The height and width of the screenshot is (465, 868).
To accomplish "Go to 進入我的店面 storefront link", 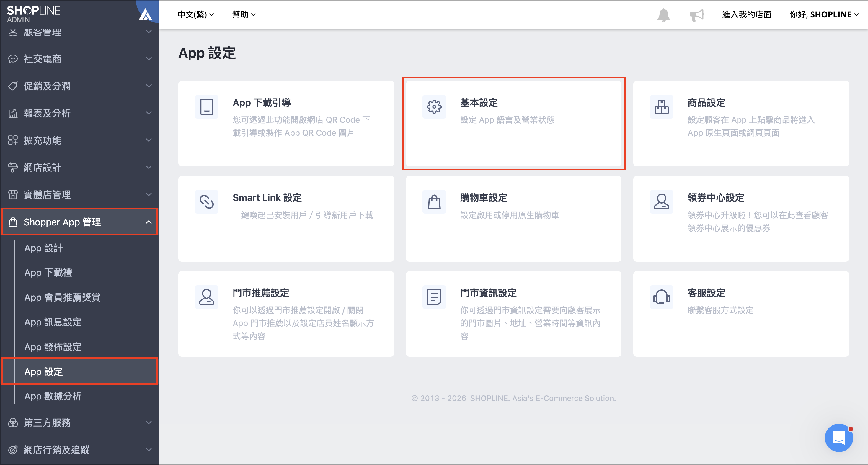I will tap(747, 14).
